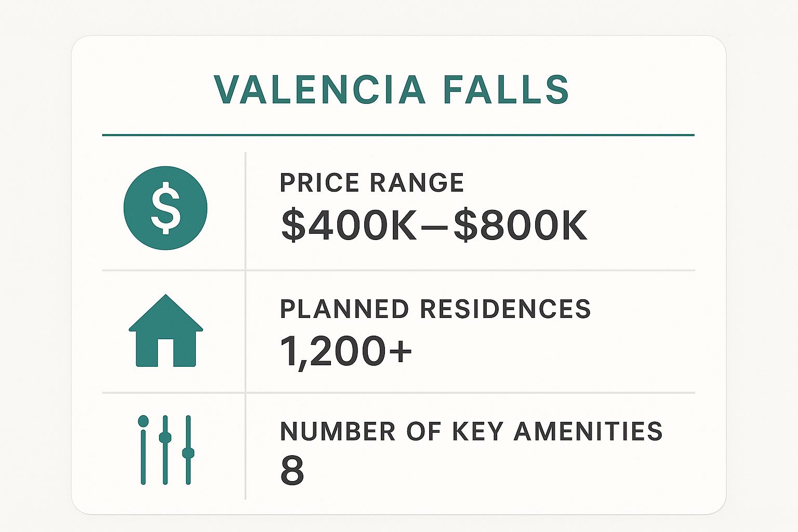Click the door of the house icon

point(166,352)
